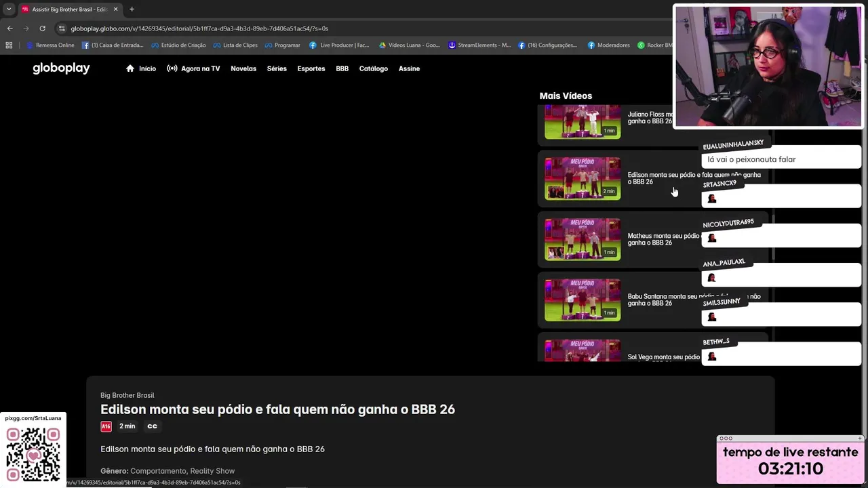Open a new browser tab
The image size is (868, 488).
click(x=132, y=9)
